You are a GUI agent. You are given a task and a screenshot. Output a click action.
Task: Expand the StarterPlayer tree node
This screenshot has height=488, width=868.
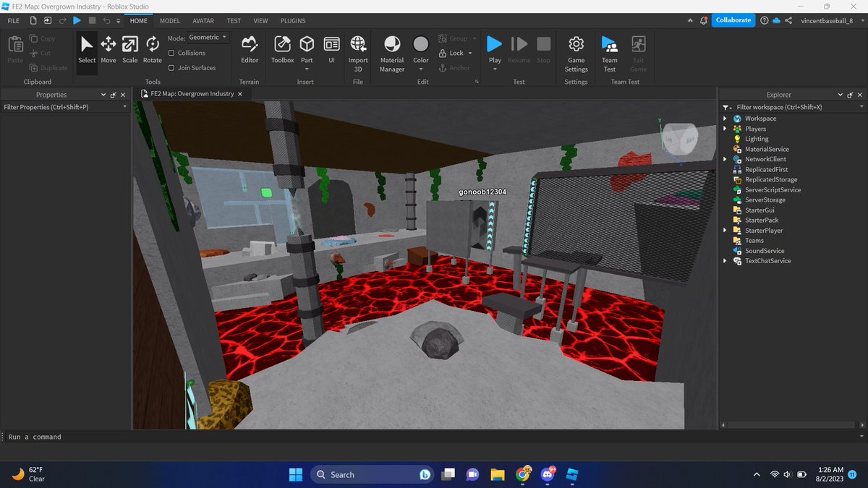click(x=726, y=230)
